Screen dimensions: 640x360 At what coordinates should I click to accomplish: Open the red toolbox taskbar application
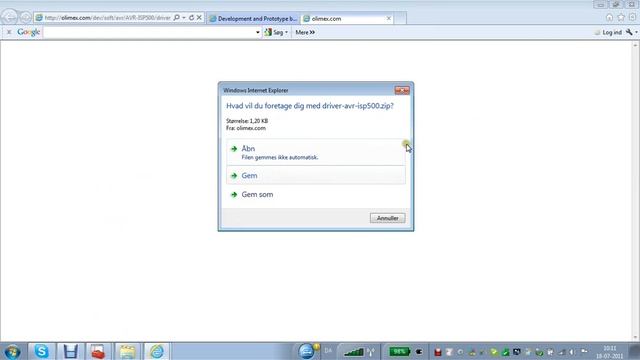pos(98,351)
